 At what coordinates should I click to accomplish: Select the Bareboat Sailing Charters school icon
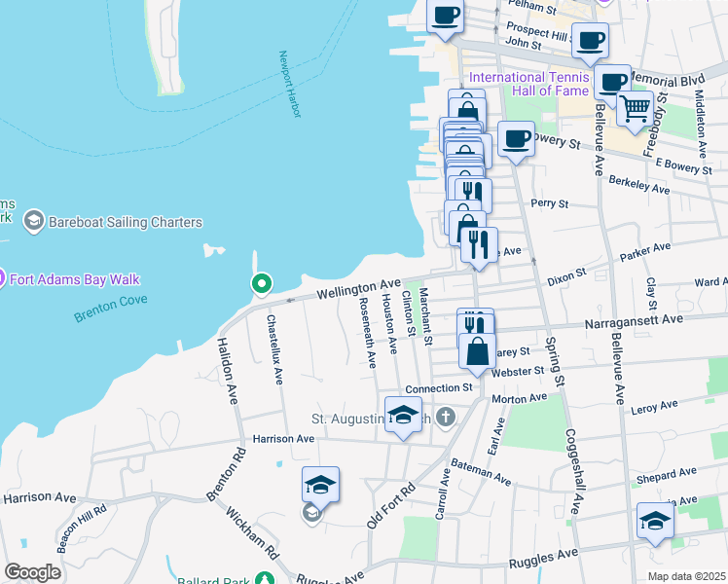click(x=34, y=221)
